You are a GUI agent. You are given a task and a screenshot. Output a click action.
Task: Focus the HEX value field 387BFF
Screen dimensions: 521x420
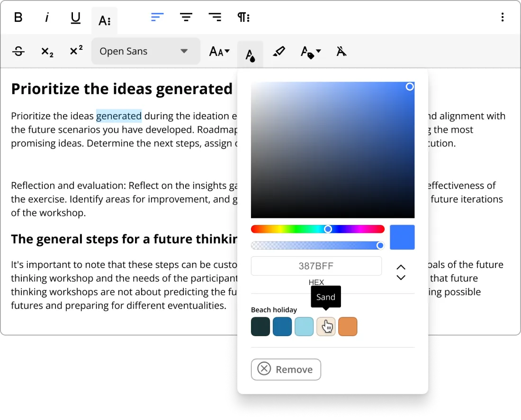pos(316,266)
